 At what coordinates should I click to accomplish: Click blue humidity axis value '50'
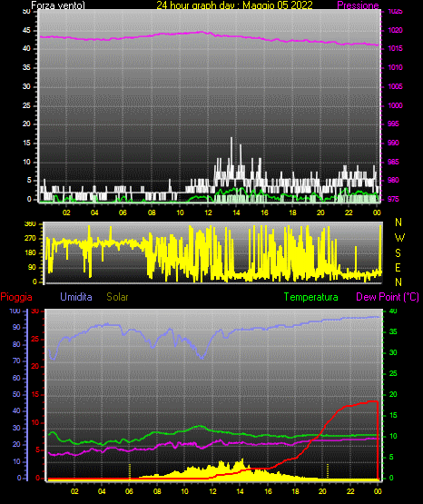click(x=16, y=394)
